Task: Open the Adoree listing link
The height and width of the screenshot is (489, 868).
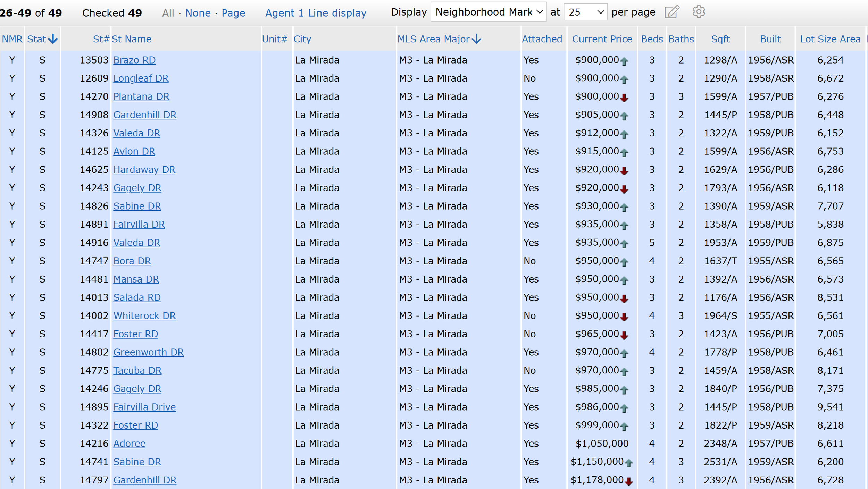Action: coord(129,444)
